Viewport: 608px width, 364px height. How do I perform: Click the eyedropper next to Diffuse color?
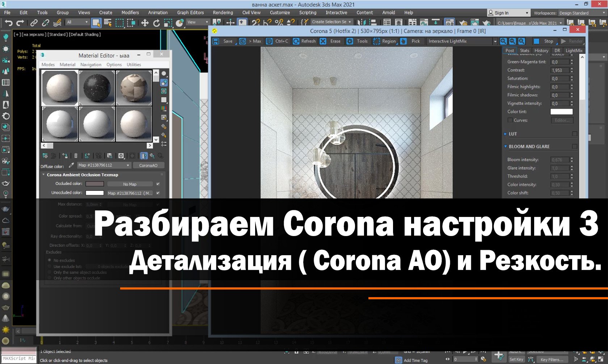pos(71,166)
